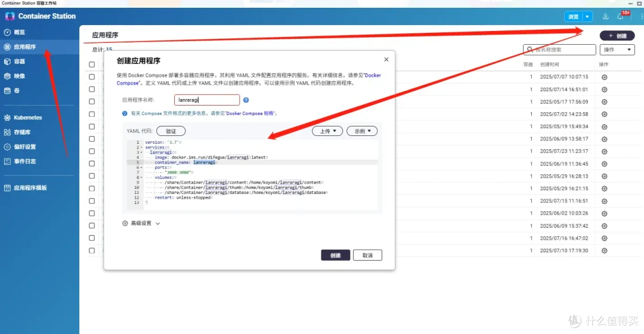Click the name search field
644x334 pixels.
point(559,50)
